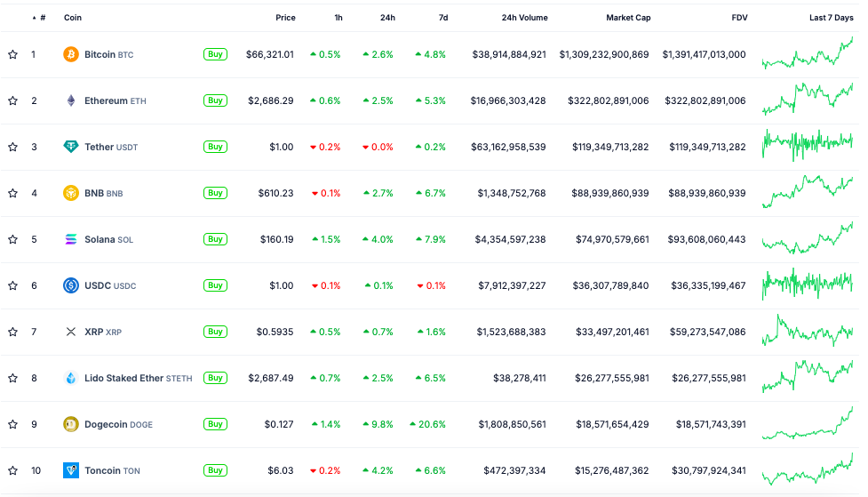868x497 pixels.
Task: Sort by the Price column header
Action: [285, 18]
